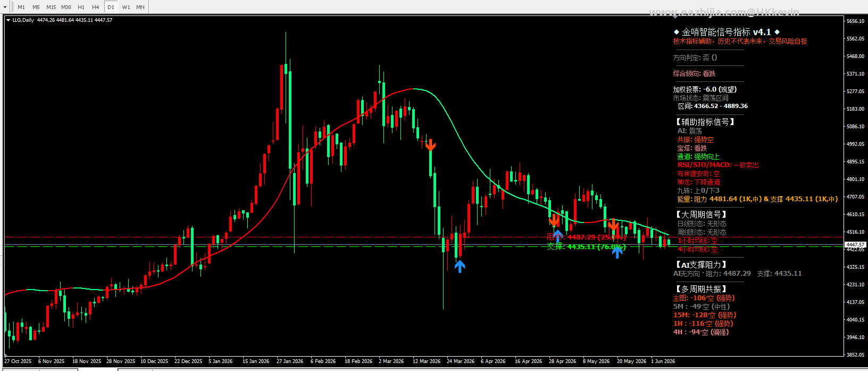Click the 1 Jun 2026 date label
Screen dimensions: 868x371
coord(663,361)
